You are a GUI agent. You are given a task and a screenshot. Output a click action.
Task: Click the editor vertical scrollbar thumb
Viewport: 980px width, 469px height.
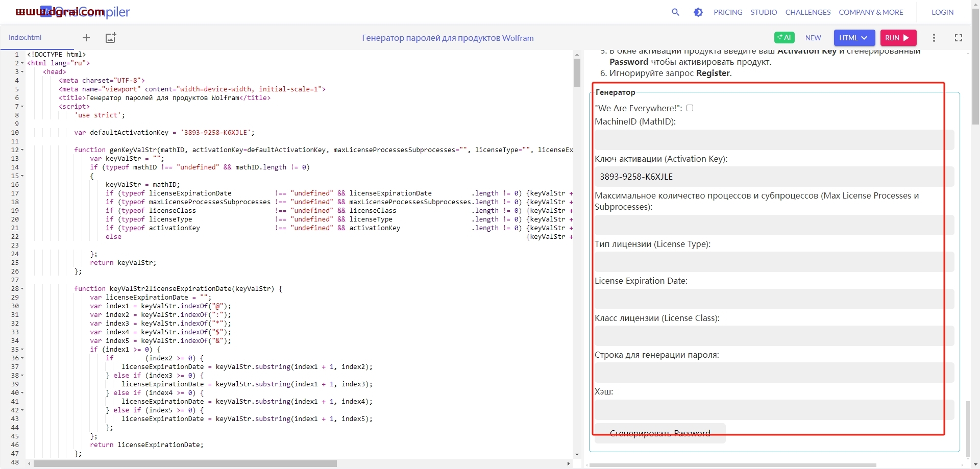[577, 72]
